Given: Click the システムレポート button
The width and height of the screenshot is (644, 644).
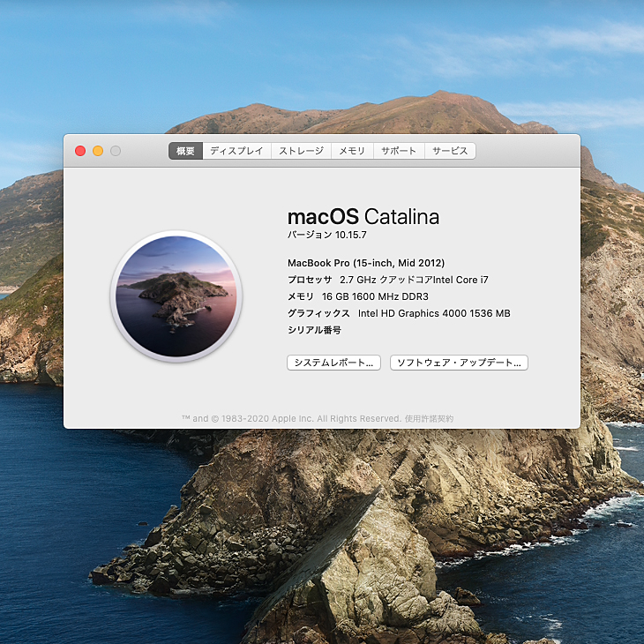Looking at the screenshot, I should [x=334, y=363].
